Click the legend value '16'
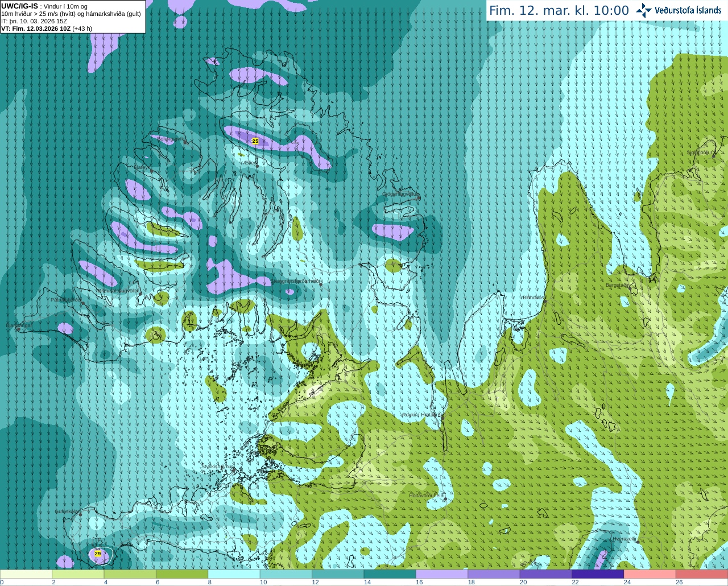Image resolution: width=728 pixels, height=586 pixels. click(419, 583)
